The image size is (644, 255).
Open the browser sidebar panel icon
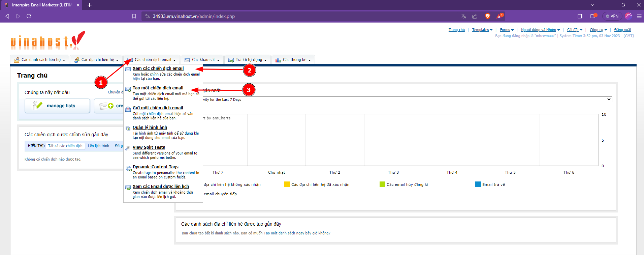580,16
